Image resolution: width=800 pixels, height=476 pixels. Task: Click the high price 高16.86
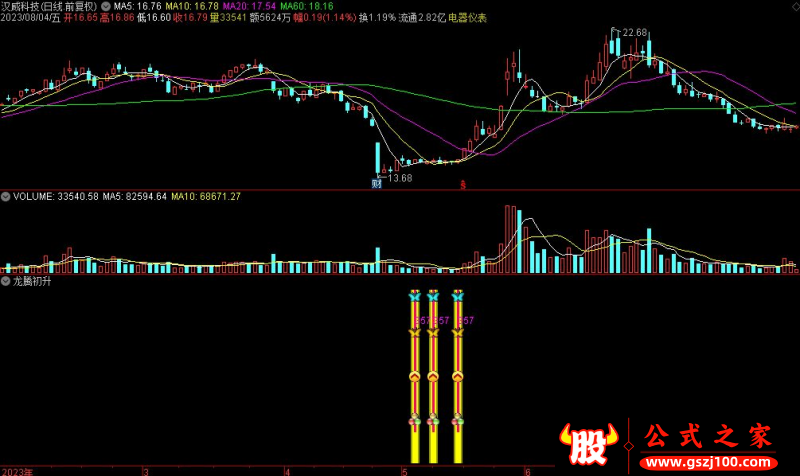click(117, 18)
